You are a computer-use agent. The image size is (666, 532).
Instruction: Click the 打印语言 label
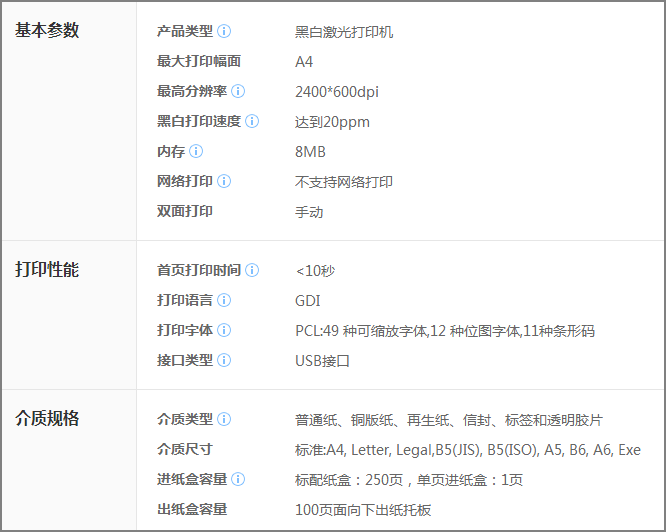coord(185,300)
